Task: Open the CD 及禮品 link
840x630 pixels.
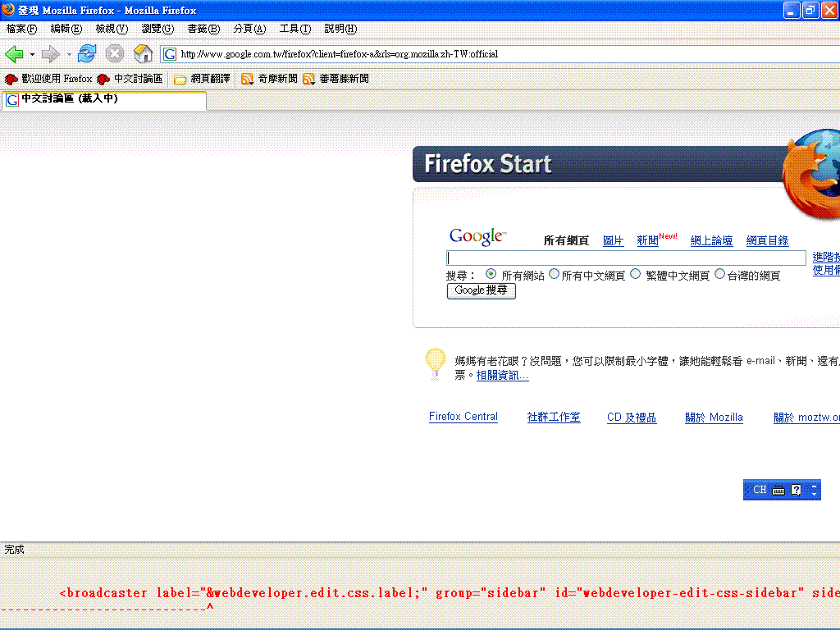Action: [x=632, y=417]
